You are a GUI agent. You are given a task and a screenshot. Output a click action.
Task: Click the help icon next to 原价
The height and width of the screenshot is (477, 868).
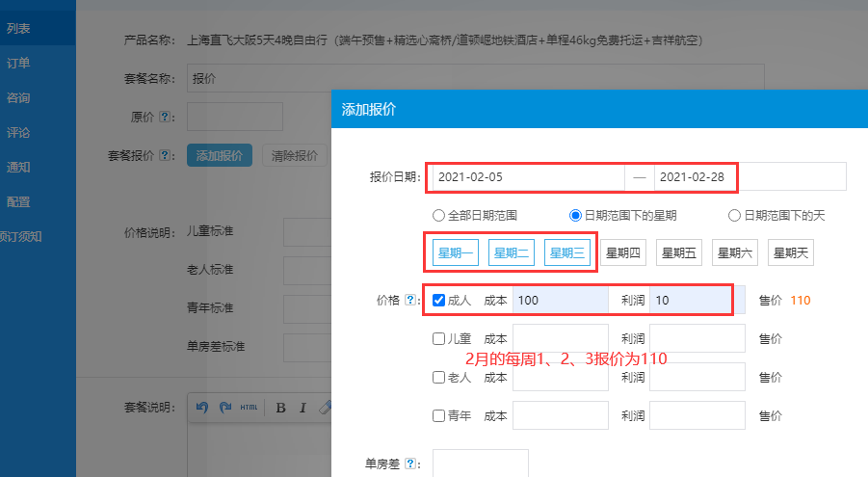tap(165, 117)
